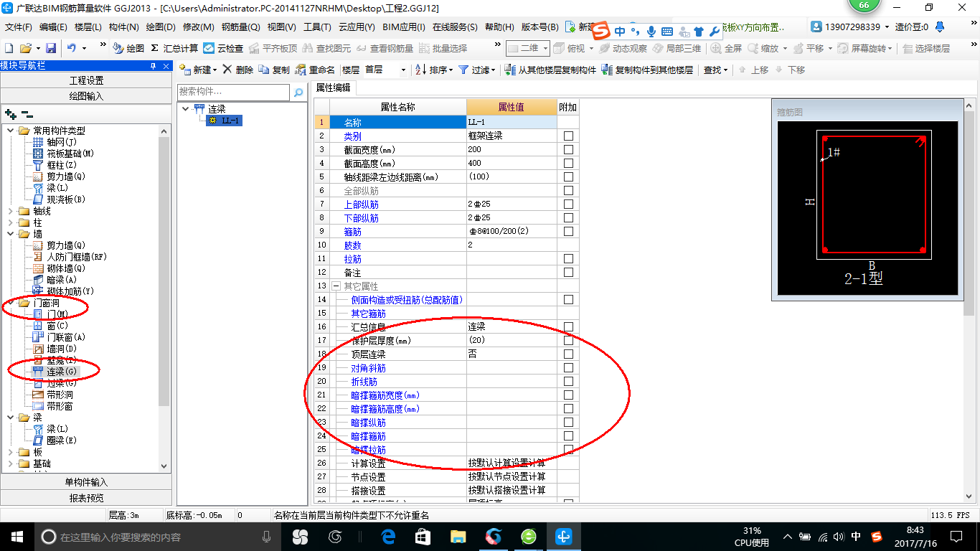Tick the 附加 checkbox for 上部纵筋
The image size is (980, 551).
pos(568,204)
